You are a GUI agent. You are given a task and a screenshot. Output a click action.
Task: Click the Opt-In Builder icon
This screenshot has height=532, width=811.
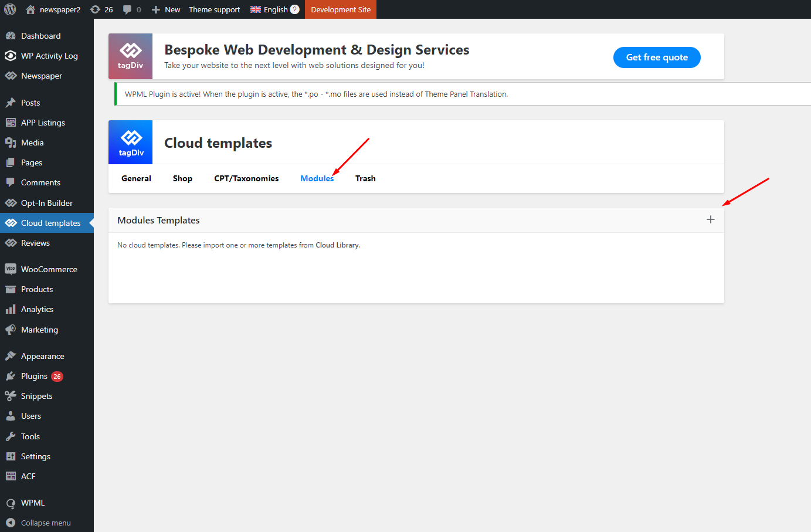click(11, 203)
